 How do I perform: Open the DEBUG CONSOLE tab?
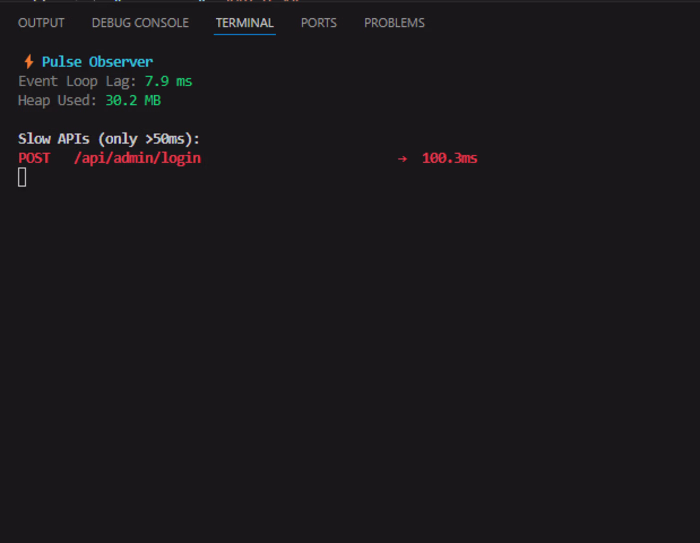(x=140, y=23)
